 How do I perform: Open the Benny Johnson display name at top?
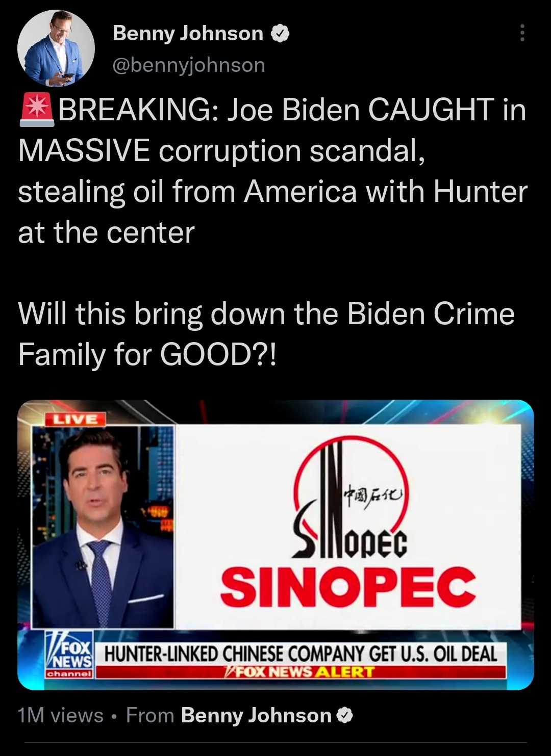tap(188, 34)
